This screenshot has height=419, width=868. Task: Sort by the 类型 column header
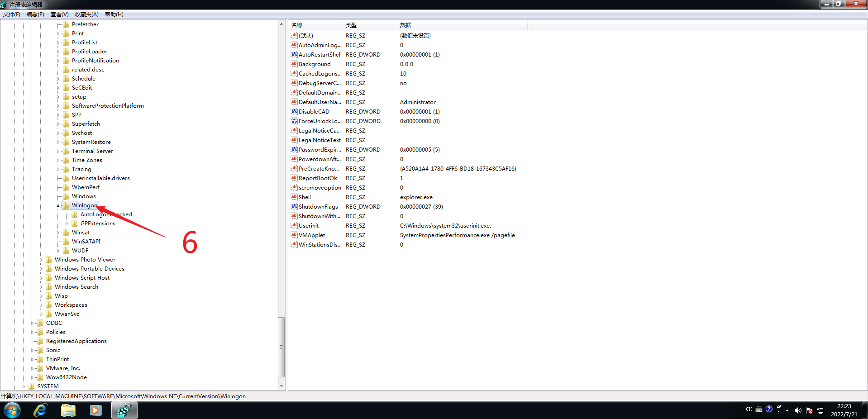point(370,25)
